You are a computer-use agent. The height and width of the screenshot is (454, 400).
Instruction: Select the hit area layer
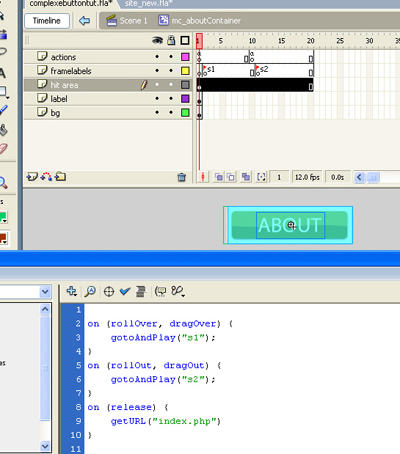point(64,85)
